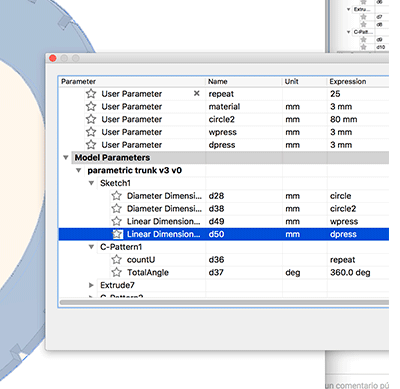Toggle favorite star for d28 dimension
This screenshot has width=400, height=389.
tap(116, 196)
